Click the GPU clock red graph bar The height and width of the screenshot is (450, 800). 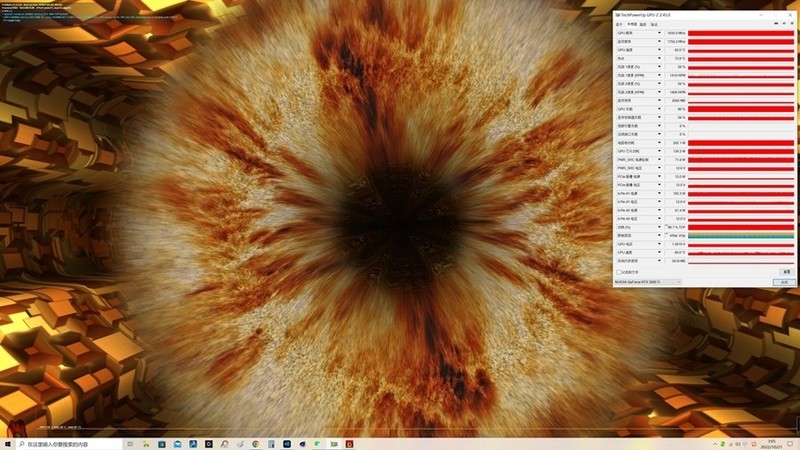[741, 33]
